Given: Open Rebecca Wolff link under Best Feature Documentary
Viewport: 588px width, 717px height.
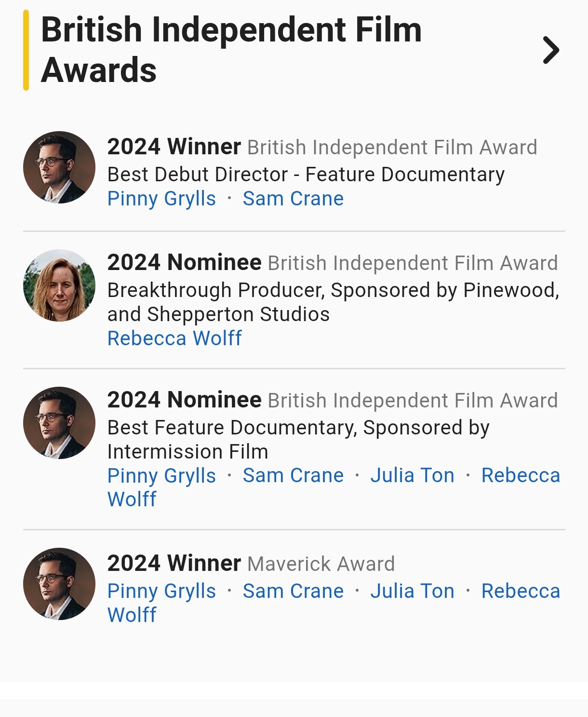Looking at the screenshot, I should coord(521,476).
